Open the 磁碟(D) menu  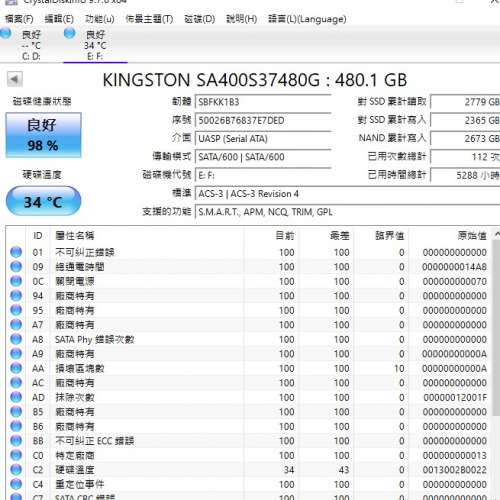click(x=200, y=19)
